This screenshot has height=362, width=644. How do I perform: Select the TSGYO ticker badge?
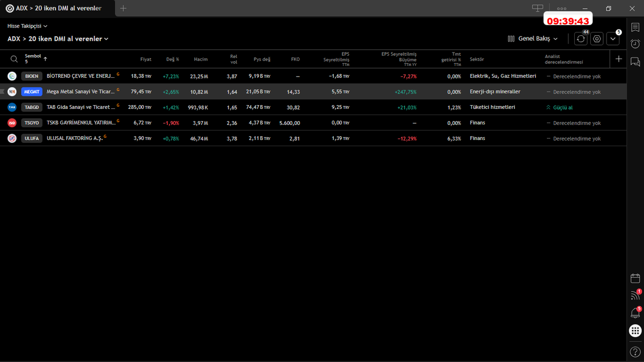pos(32,123)
